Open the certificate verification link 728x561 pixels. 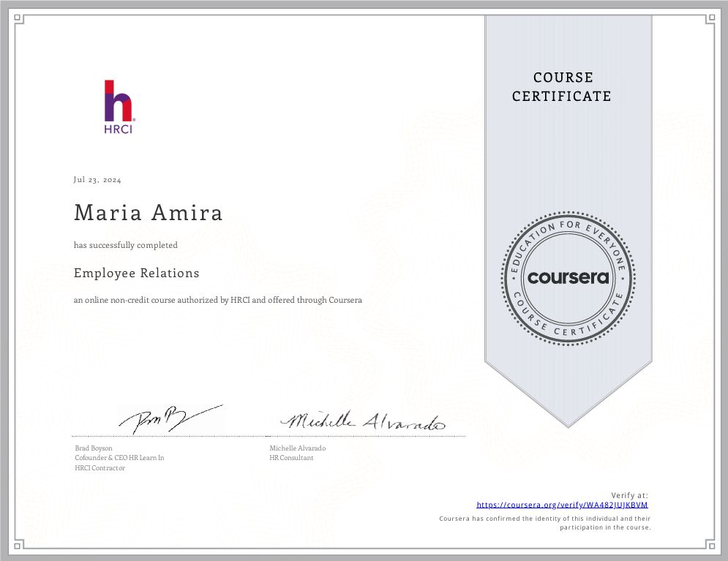click(564, 504)
